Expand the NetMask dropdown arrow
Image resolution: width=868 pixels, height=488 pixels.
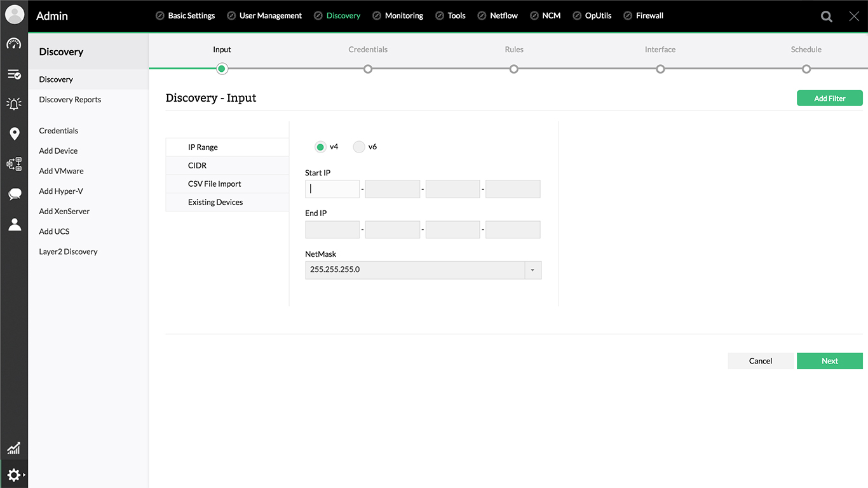click(532, 270)
